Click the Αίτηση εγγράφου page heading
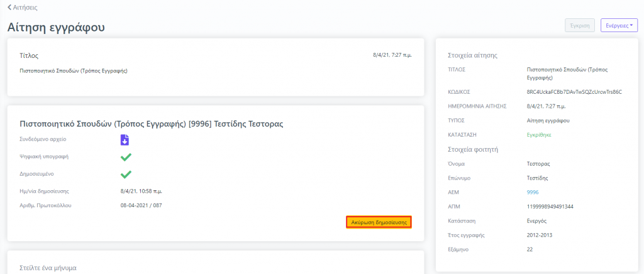Screen dimensions: 644x274 click(x=56, y=27)
